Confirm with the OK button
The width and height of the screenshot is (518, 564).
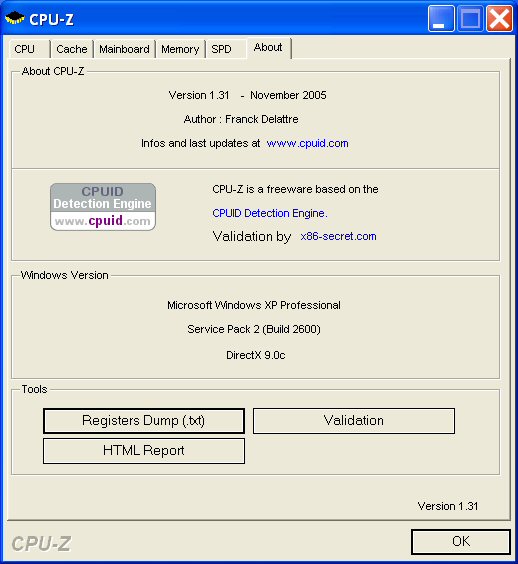461,541
